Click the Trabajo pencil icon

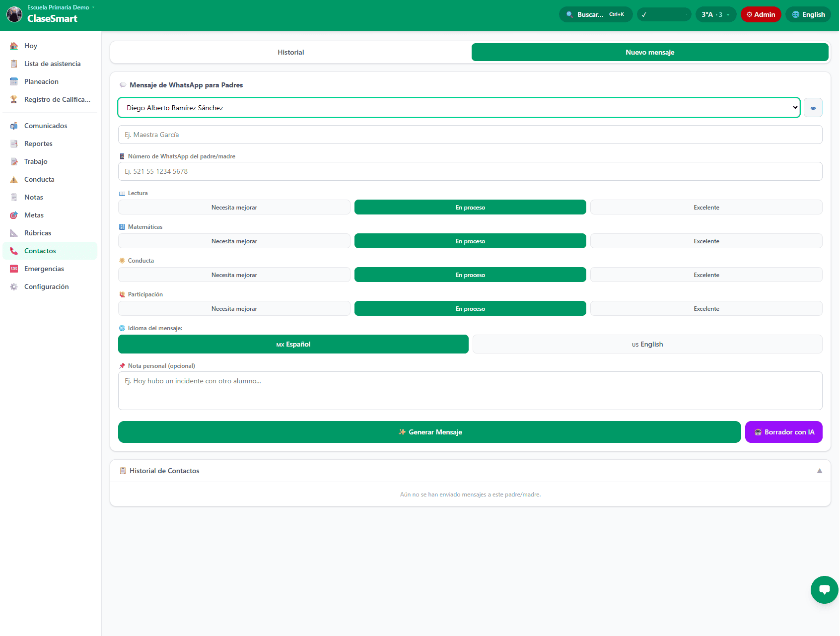click(14, 161)
